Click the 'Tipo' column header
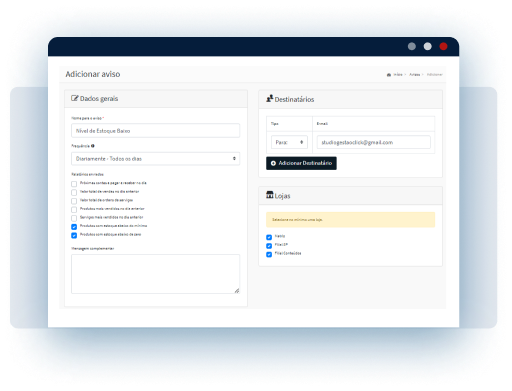The width and height of the screenshot is (512, 391). [274, 124]
